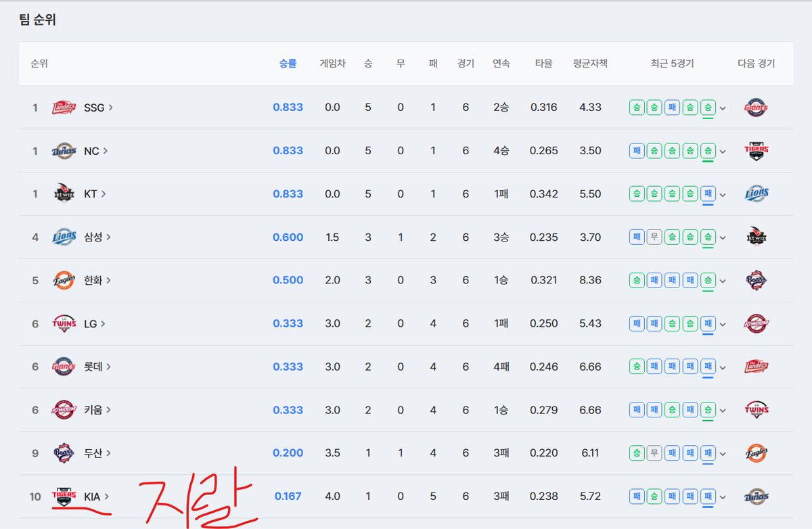Open 롯데's next opponent Landers logo
The width and height of the screenshot is (812, 529).
point(756,367)
